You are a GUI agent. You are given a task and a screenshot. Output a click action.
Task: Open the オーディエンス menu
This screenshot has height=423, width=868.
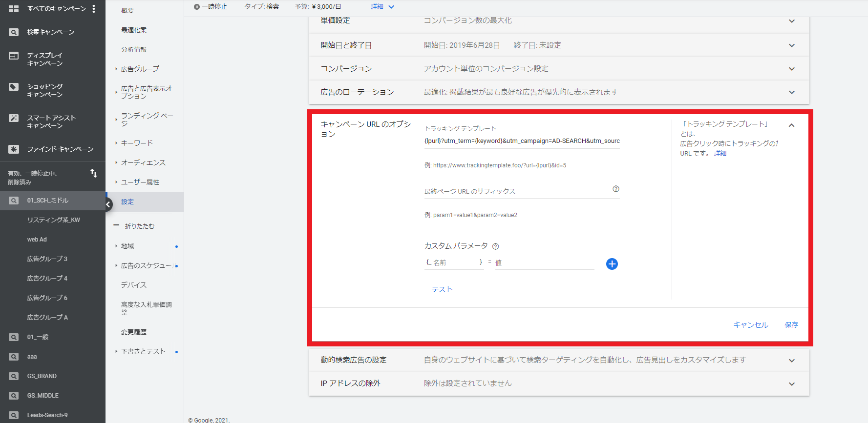143,162
